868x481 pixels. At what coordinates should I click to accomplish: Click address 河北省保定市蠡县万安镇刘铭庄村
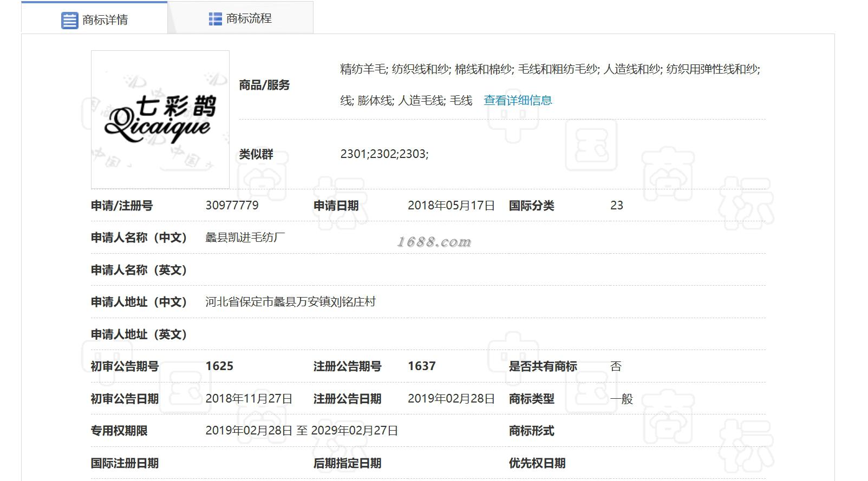(x=290, y=302)
